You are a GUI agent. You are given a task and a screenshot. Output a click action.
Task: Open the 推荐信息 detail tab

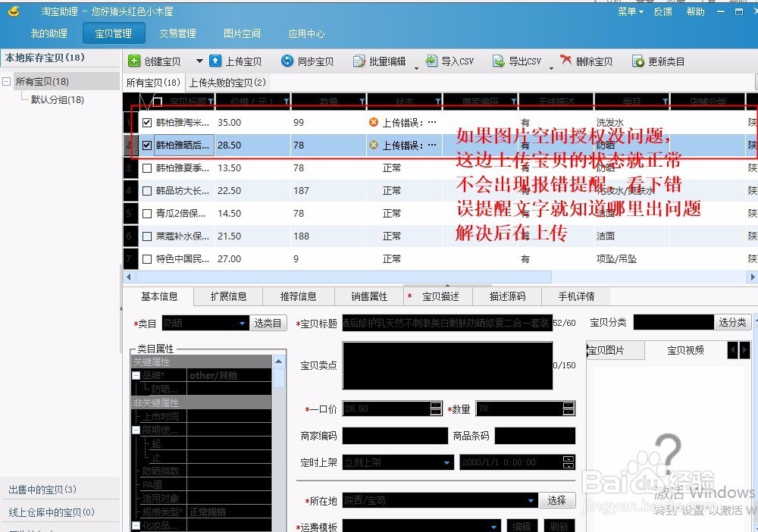tap(298, 296)
